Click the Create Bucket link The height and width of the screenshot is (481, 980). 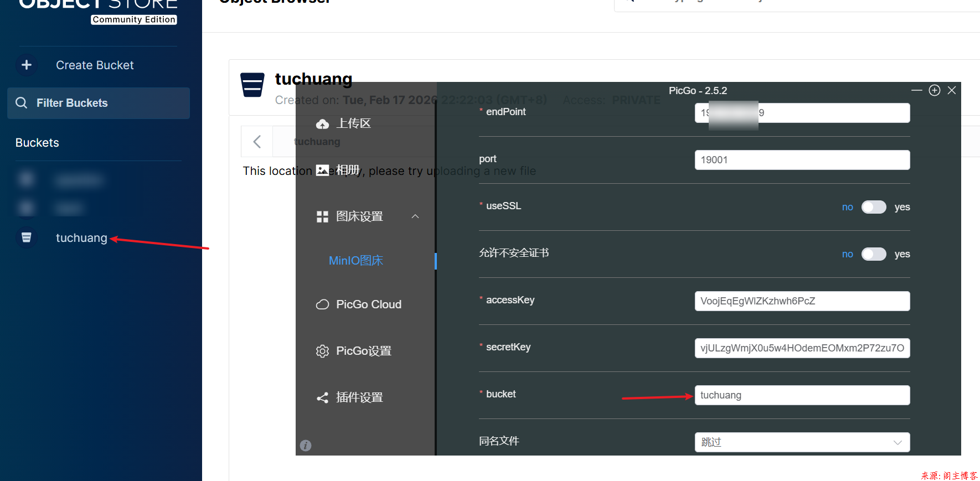click(x=95, y=65)
